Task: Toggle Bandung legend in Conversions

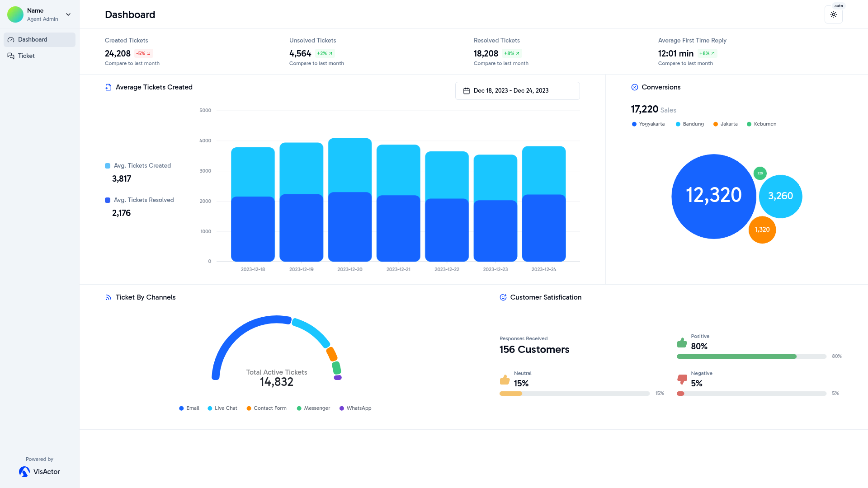Action: coord(689,124)
